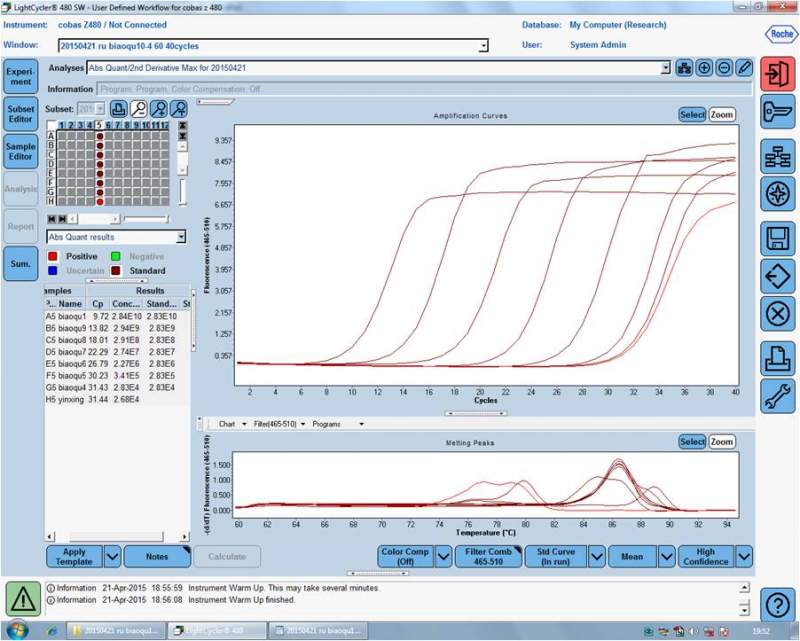The width and height of the screenshot is (800, 641).
Task: Click the results table horizontal scrollbar
Action: [x=117, y=536]
